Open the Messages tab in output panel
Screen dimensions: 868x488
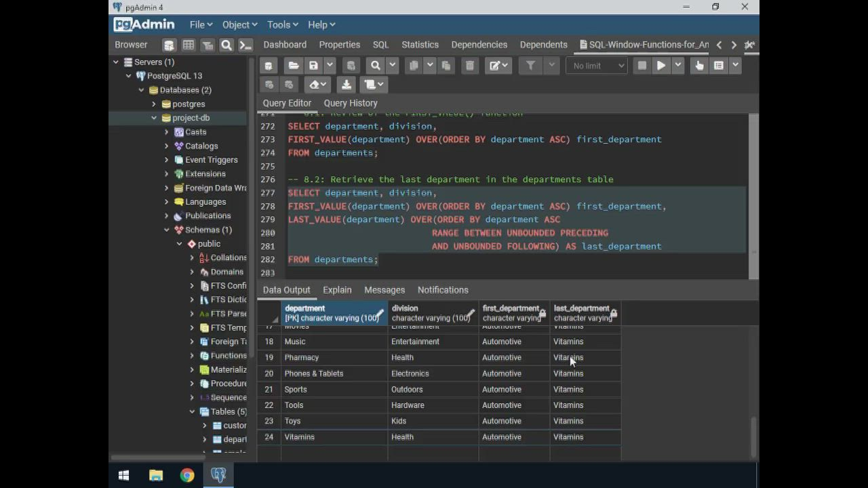coord(384,290)
